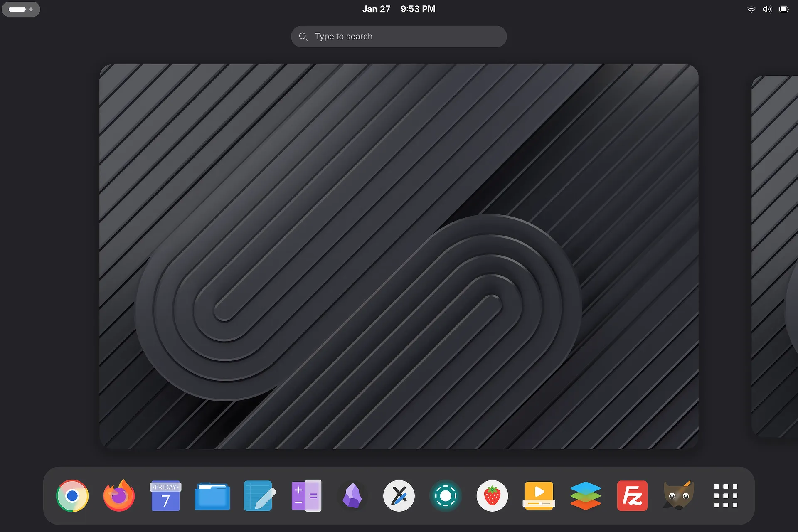
Task: Launch Google Chrome from the dock
Action: tap(72, 495)
